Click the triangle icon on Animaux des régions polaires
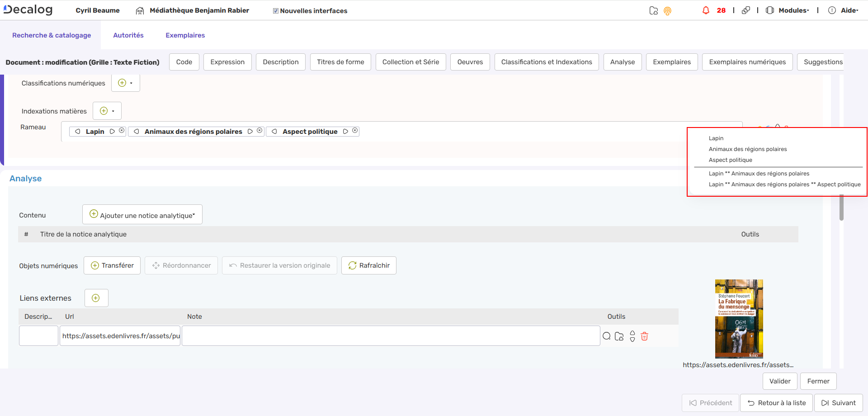 pyautogui.click(x=250, y=131)
